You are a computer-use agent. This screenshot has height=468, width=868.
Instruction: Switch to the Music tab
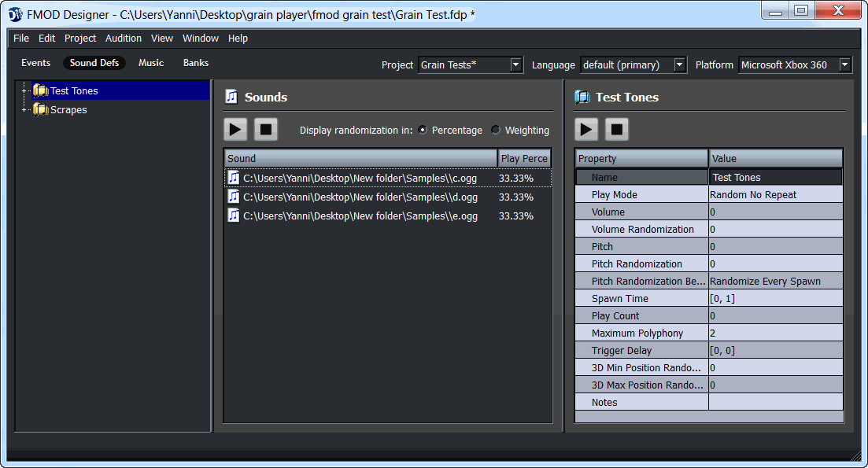[x=151, y=63]
